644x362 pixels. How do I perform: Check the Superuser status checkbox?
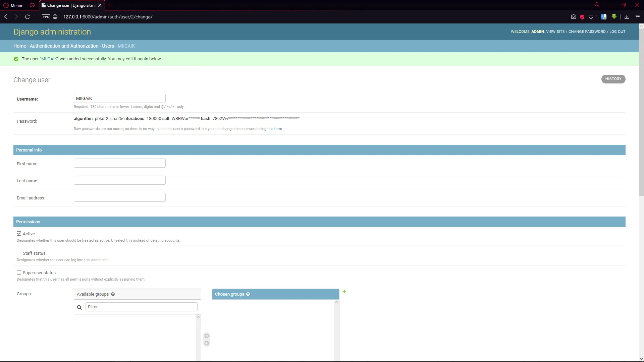(x=19, y=273)
